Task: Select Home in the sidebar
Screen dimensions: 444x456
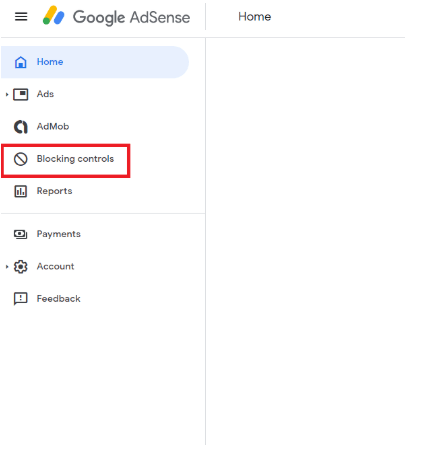Action: coord(95,62)
